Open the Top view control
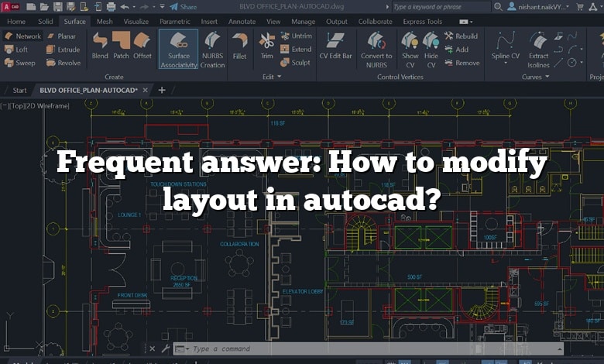Screen dimensions: 604x364 17,105
